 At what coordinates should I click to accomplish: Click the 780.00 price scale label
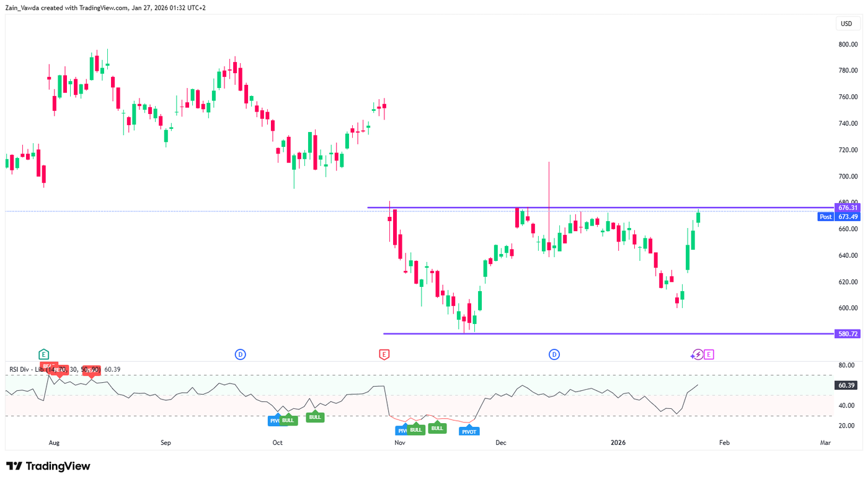848,71
